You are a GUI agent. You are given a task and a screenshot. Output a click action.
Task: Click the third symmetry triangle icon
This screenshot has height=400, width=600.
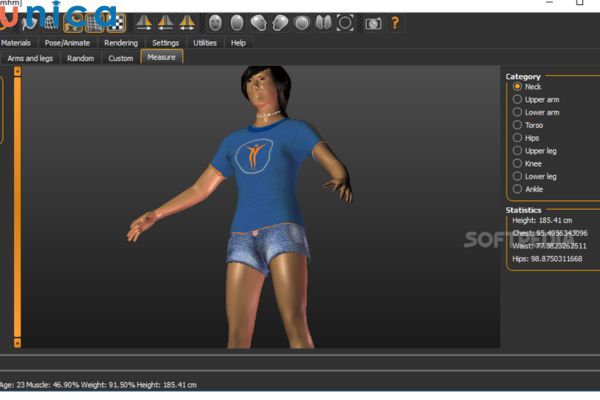click(186, 22)
